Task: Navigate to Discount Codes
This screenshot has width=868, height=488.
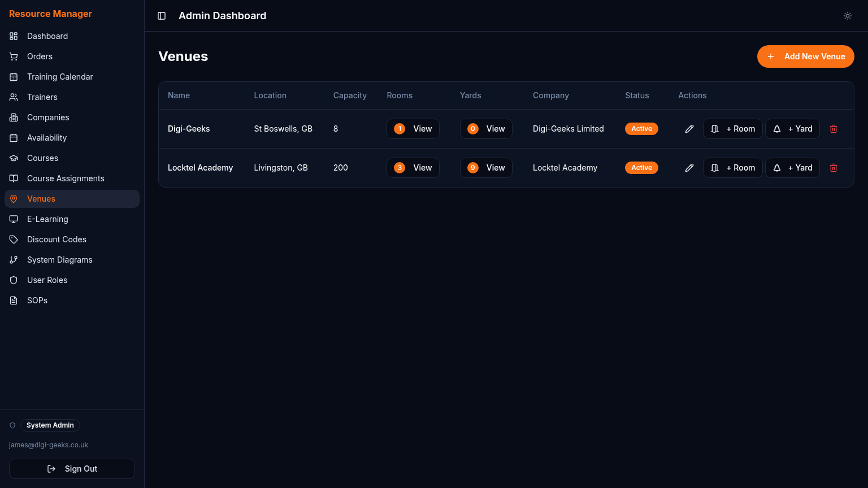Action: [x=72, y=239]
